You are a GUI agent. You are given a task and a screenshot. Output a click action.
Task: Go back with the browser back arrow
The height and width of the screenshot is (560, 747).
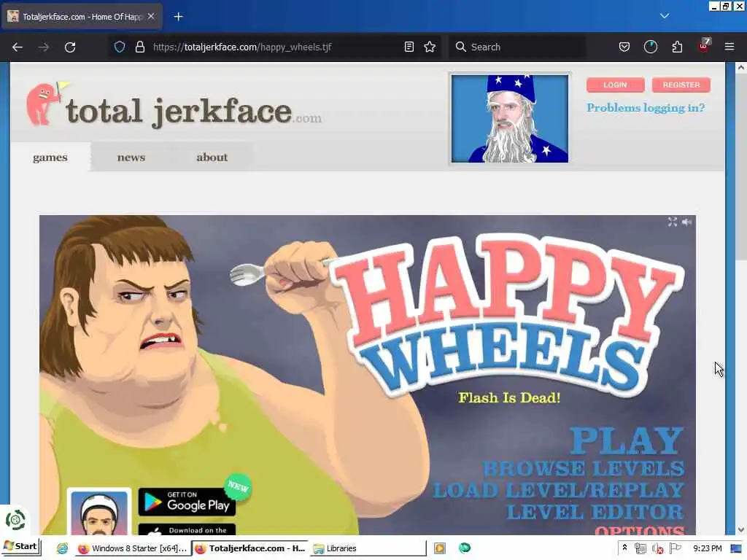tap(18, 47)
